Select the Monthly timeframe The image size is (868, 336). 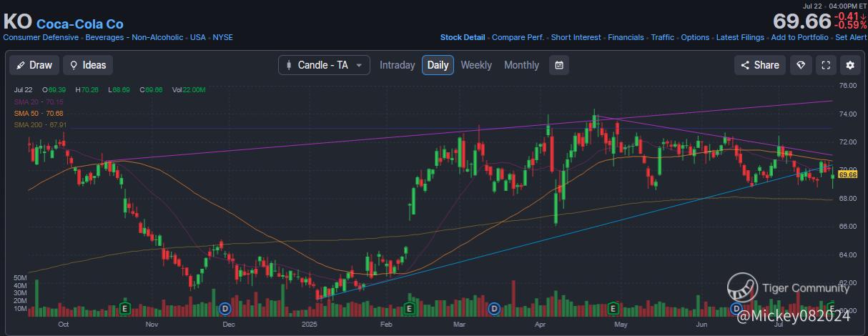tap(521, 65)
